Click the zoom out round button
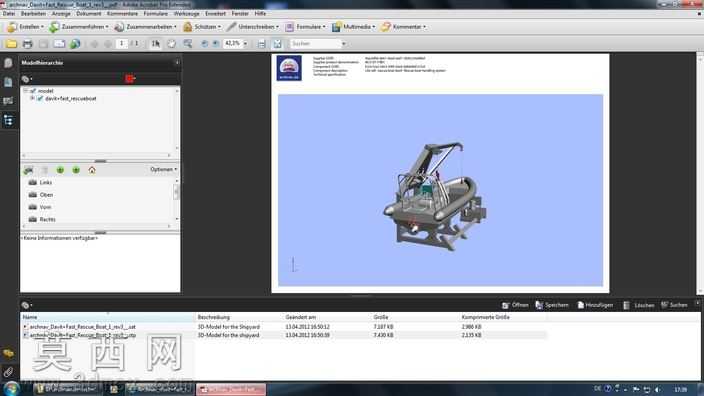This screenshot has width=704, height=396. (x=204, y=44)
